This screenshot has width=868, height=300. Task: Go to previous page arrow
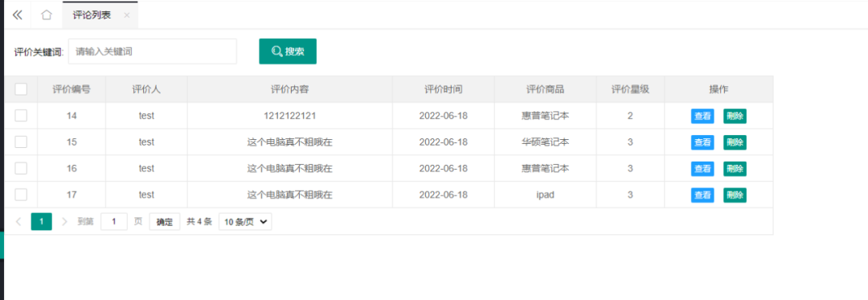pyautogui.click(x=18, y=222)
